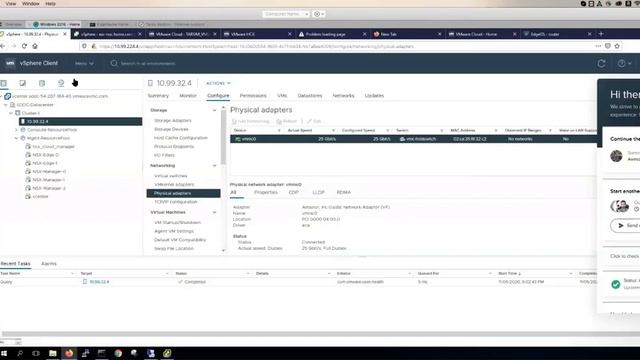Viewport: 640px width, 360px height.
Task: Close the VMware HCX browser tab
Action: point(289,34)
